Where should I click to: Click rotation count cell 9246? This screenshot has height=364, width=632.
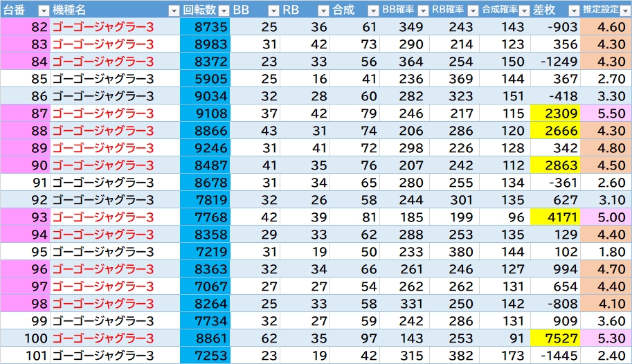point(205,148)
